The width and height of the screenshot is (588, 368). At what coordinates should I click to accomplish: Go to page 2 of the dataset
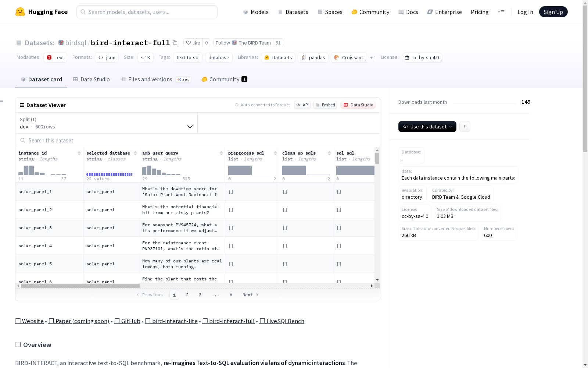click(x=187, y=295)
